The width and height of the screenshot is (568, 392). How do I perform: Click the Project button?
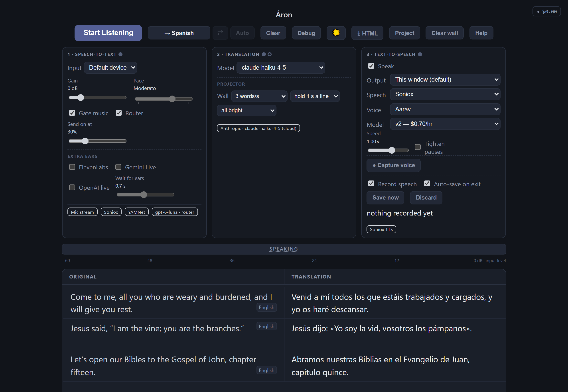[404, 33]
